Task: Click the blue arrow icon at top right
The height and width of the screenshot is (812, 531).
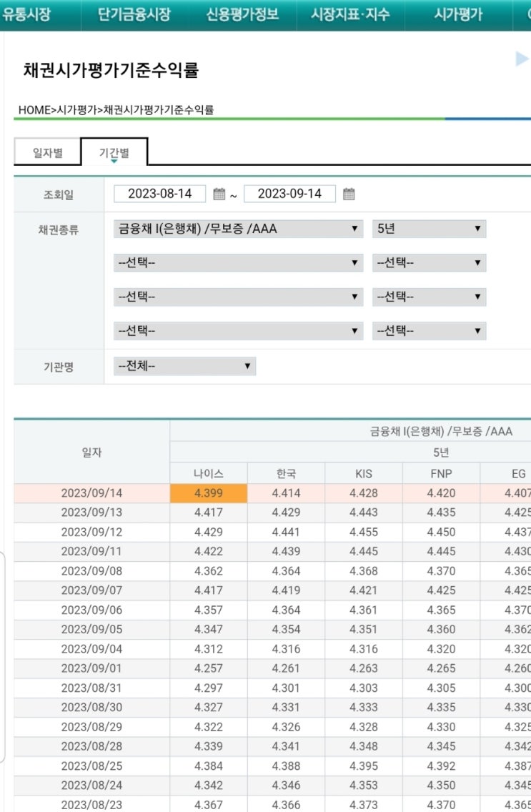Action: tap(522, 59)
